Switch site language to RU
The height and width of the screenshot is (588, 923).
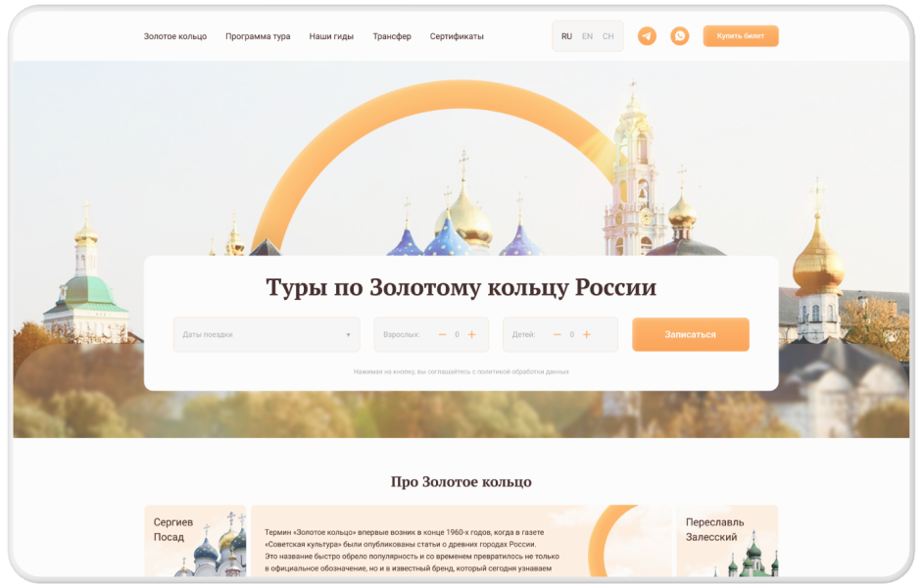pyautogui.click(x=566, y=36)
